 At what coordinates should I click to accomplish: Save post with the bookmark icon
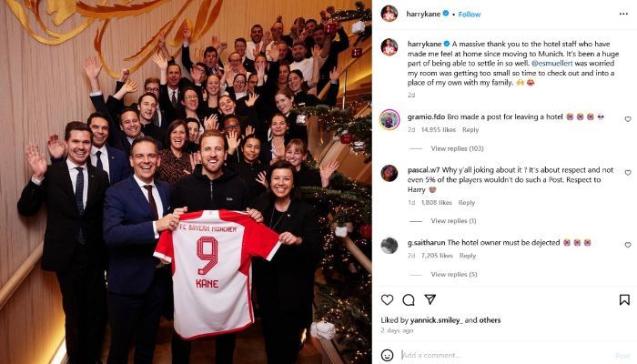tap(624, 299)
